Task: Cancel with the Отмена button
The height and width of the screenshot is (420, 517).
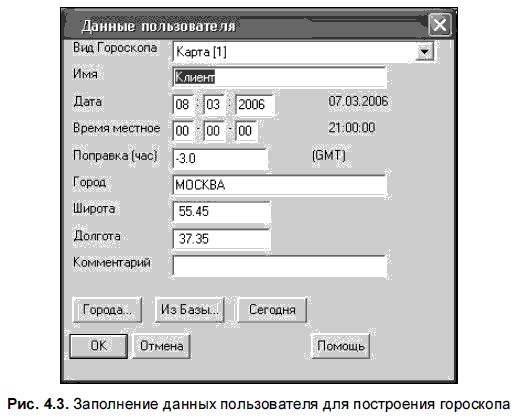Action: (x=162, y=346)
